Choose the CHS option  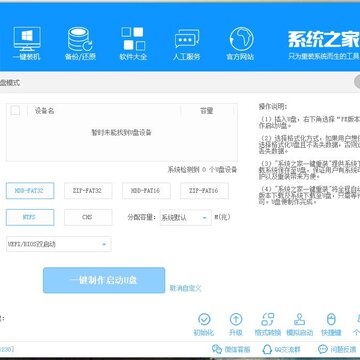click(x=88, y=217)
